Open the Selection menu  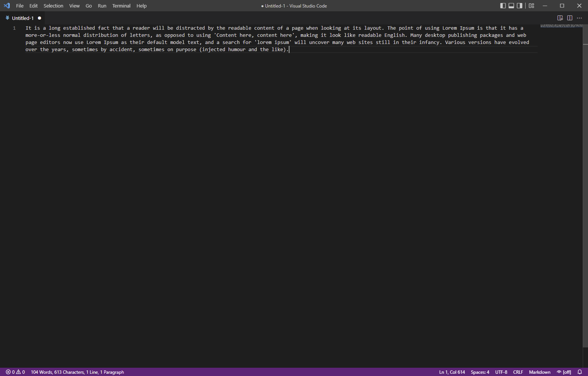pos(53,6)
